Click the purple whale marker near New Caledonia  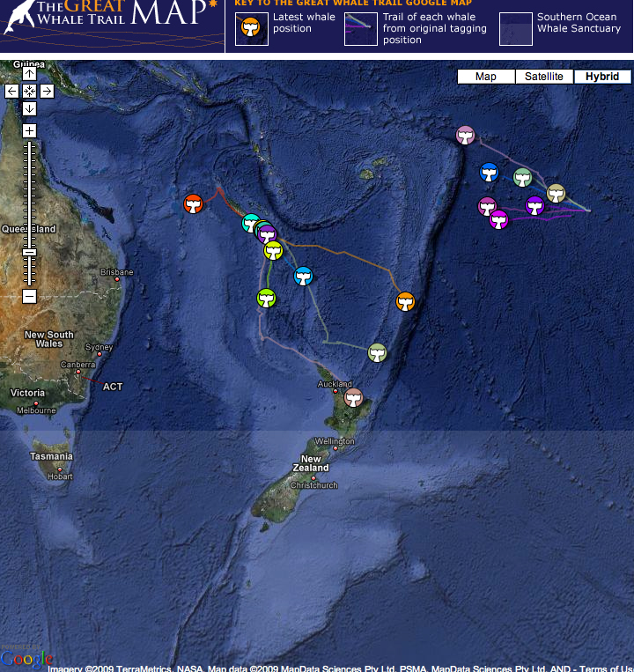pos(268,235)
